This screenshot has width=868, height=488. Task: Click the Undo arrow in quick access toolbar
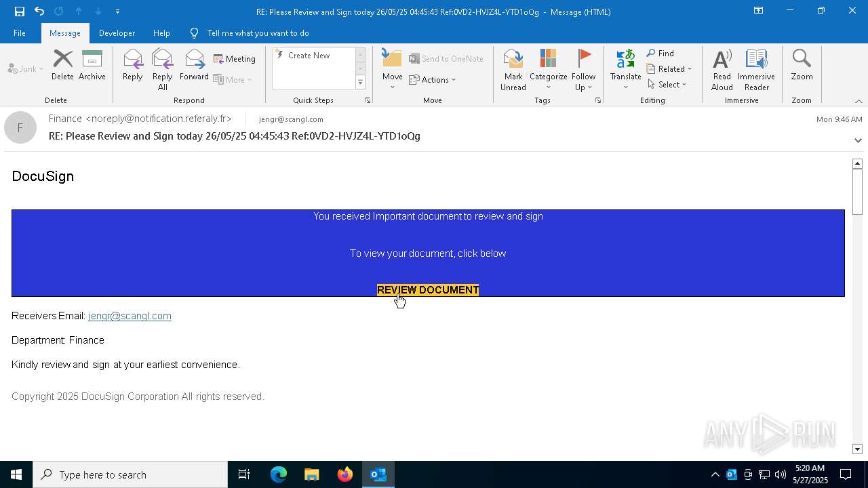tap(39, 12)
